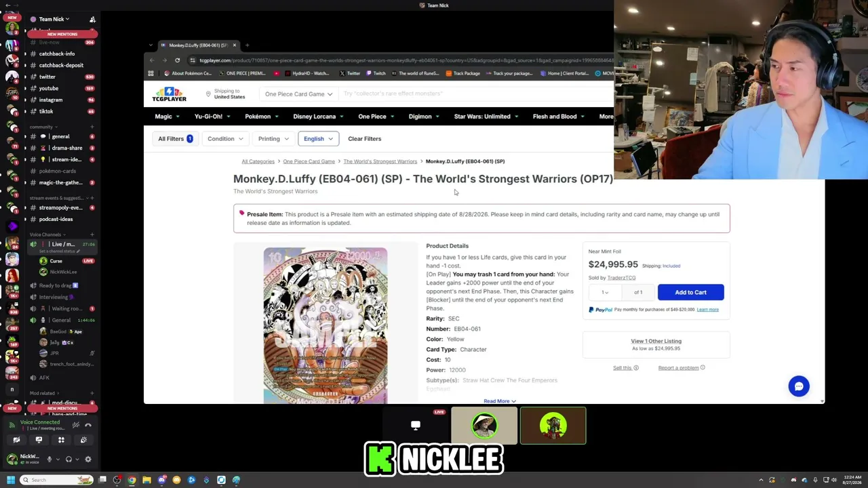Join the AFK voice channel
This screenshot has height=488, width=868.
pyautogui.click(x=44, y=378)
